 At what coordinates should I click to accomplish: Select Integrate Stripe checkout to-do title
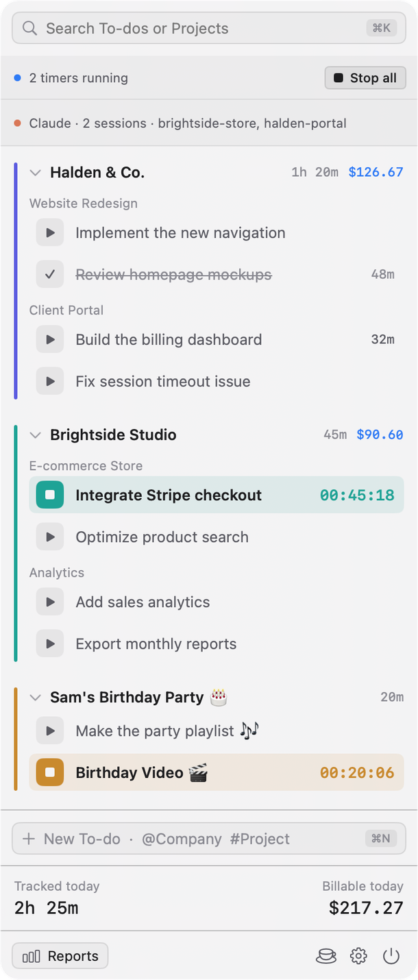169,495
